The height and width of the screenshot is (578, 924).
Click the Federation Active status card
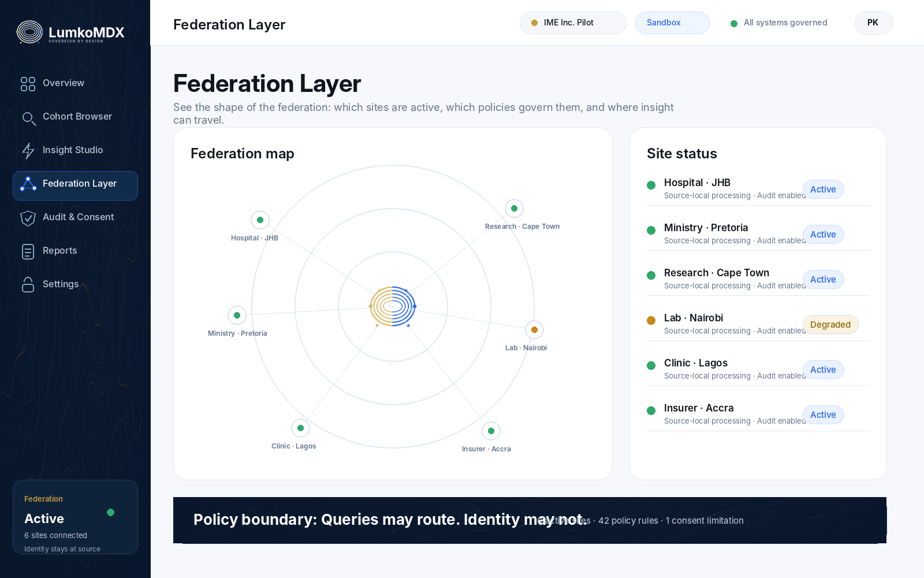pos(75,517)
